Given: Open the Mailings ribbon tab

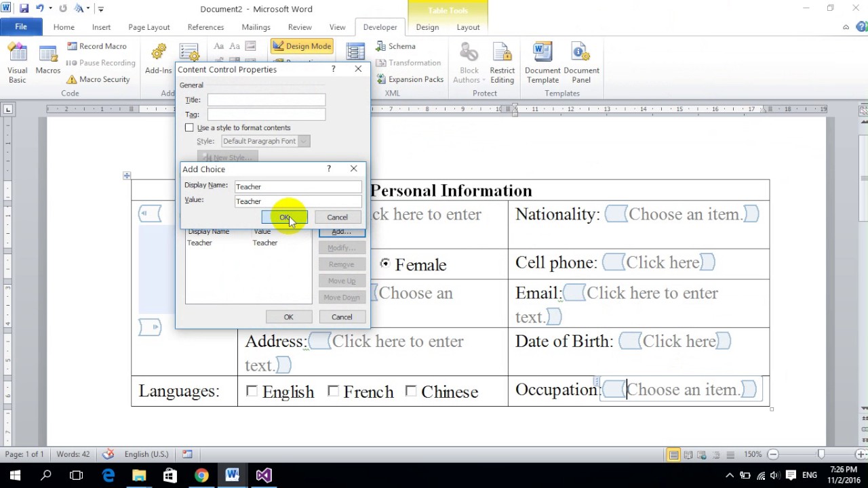Looking at the screenshot, I should pos(256,27).
